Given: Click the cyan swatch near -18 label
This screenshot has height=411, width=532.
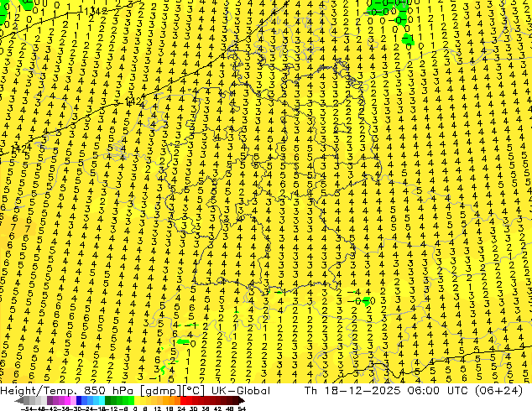Looking at the screenshot, I should (102, 400).
